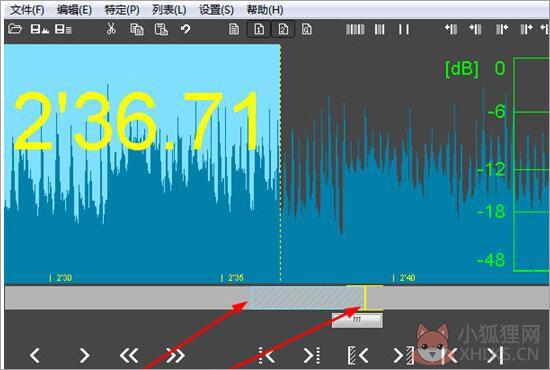This screenshot has width=550, height=370.
Task: Open the 列表(L) menu
Action: click(169, 10)
